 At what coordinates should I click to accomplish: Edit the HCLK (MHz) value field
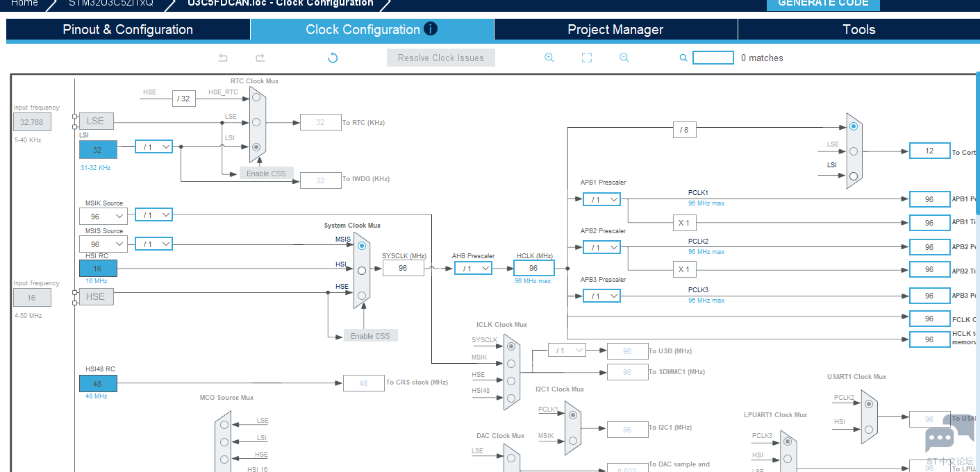pos(534,268)
